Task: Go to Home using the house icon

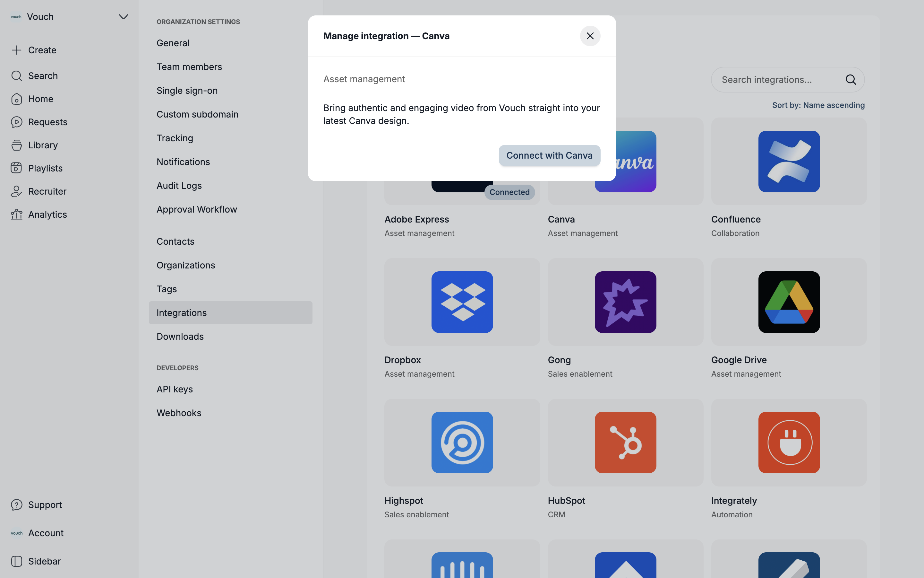Action: (16, 99)
